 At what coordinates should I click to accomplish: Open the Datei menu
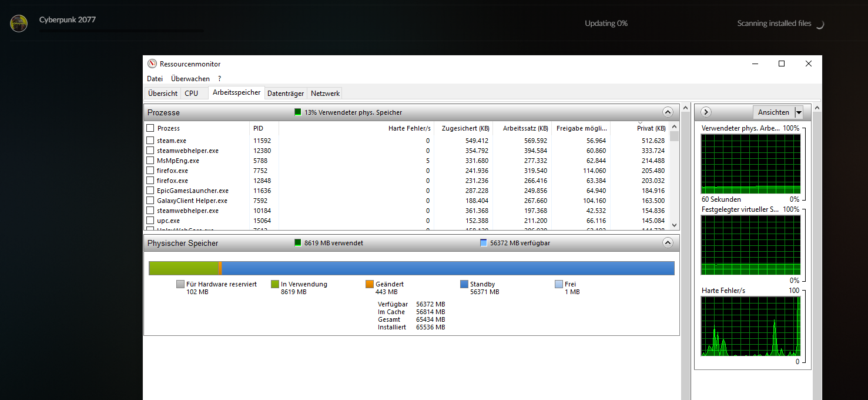click(x=155, y=79)
